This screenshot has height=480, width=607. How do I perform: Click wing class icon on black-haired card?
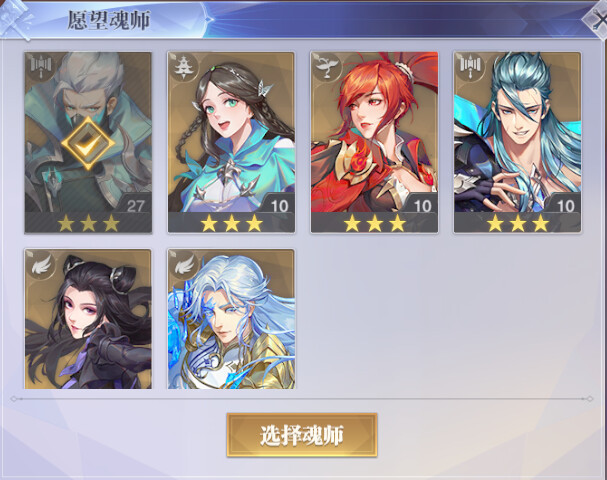[41, 265]
